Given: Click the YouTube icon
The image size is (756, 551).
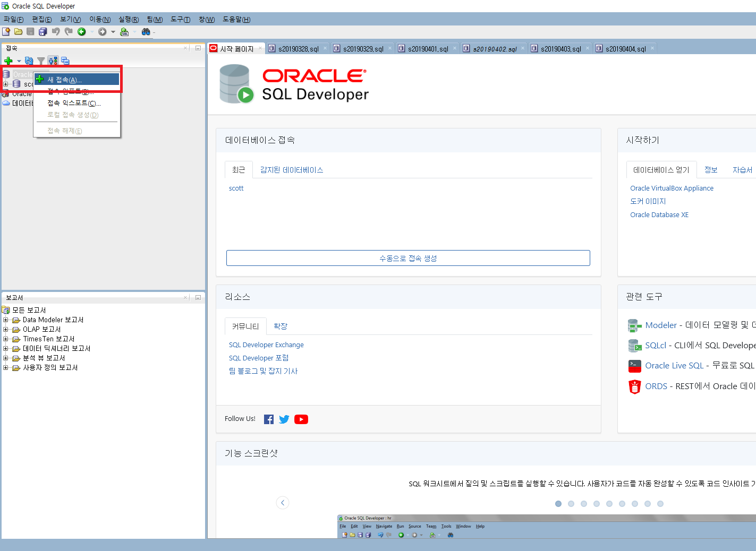Looking at the screenshot, I should [301, 419].
